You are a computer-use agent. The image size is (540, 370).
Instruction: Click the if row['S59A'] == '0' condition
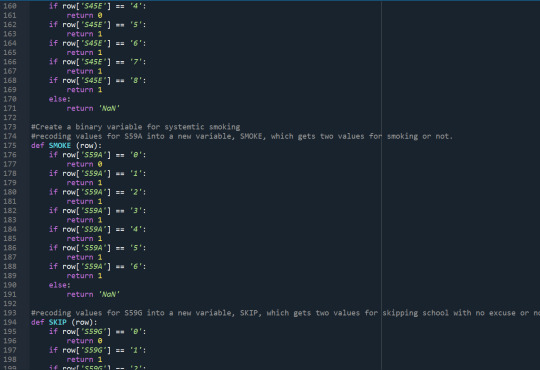(97, 155)
